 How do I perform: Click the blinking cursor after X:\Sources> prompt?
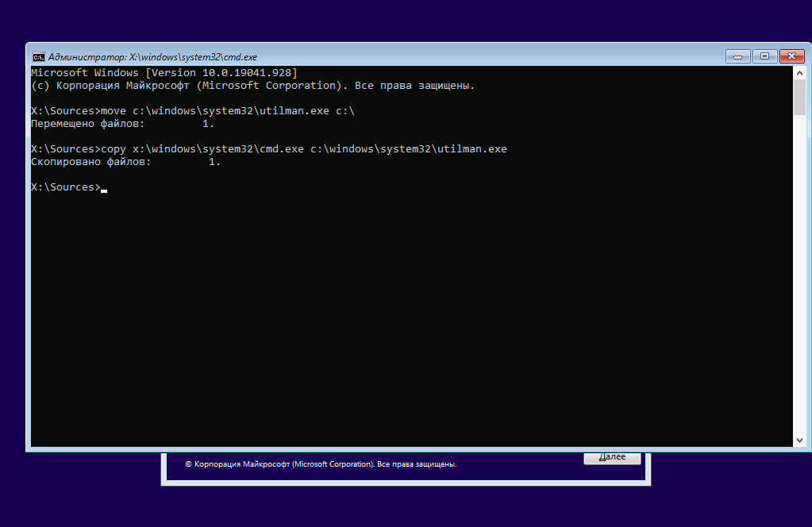pos(104,188)
